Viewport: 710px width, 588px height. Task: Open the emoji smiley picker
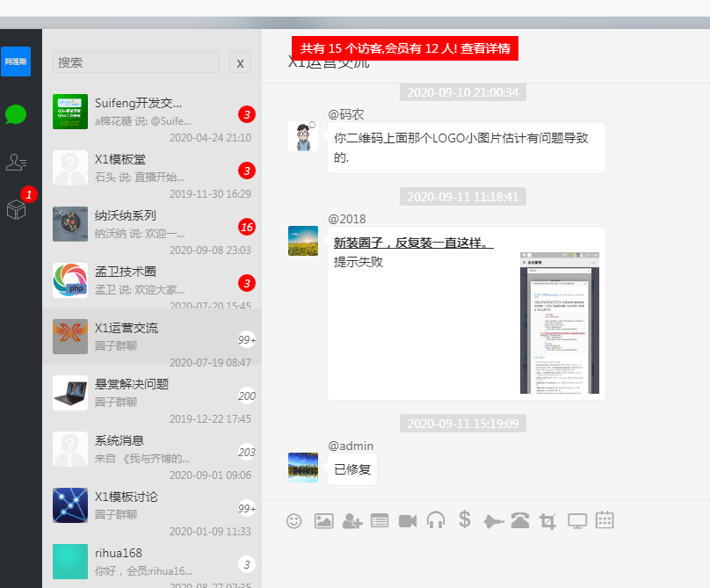(x=294, y=520)
